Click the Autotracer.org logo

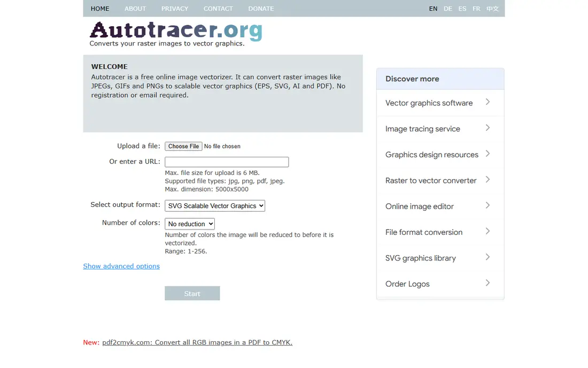176,30
